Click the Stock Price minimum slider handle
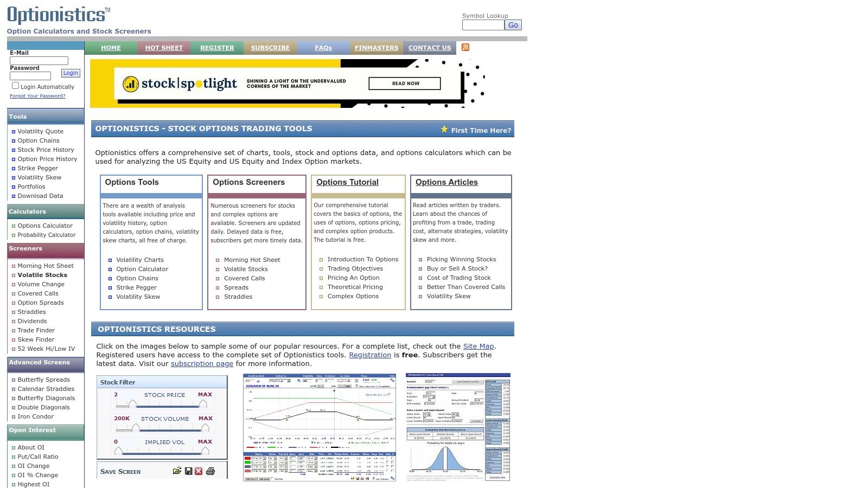868x488 pixels. [x=133, y=404]
